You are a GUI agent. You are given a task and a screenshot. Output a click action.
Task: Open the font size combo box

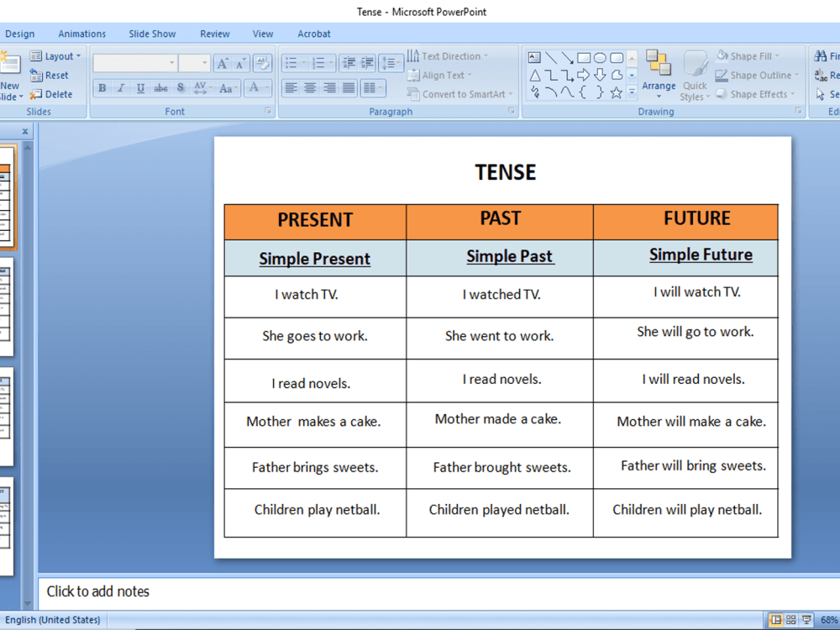pos(193,63)
